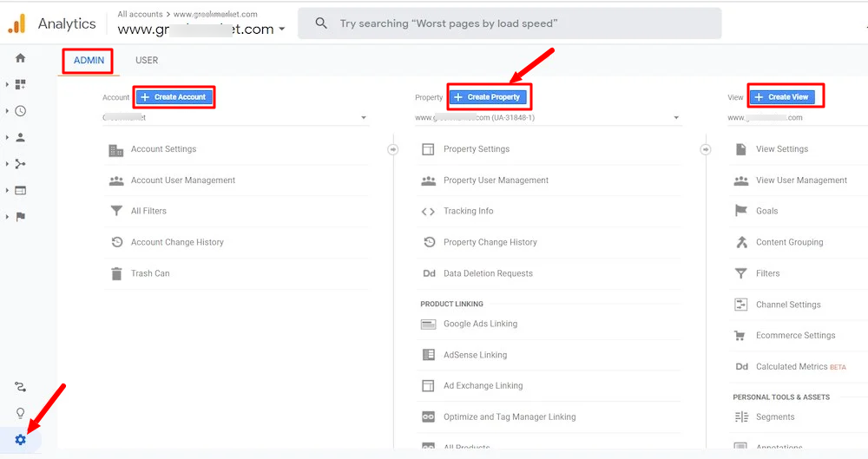Viewport: 868px width, 459px height.
Task: Open AdSense Linking
Action: pyautogui.click(x=475, y=355)
